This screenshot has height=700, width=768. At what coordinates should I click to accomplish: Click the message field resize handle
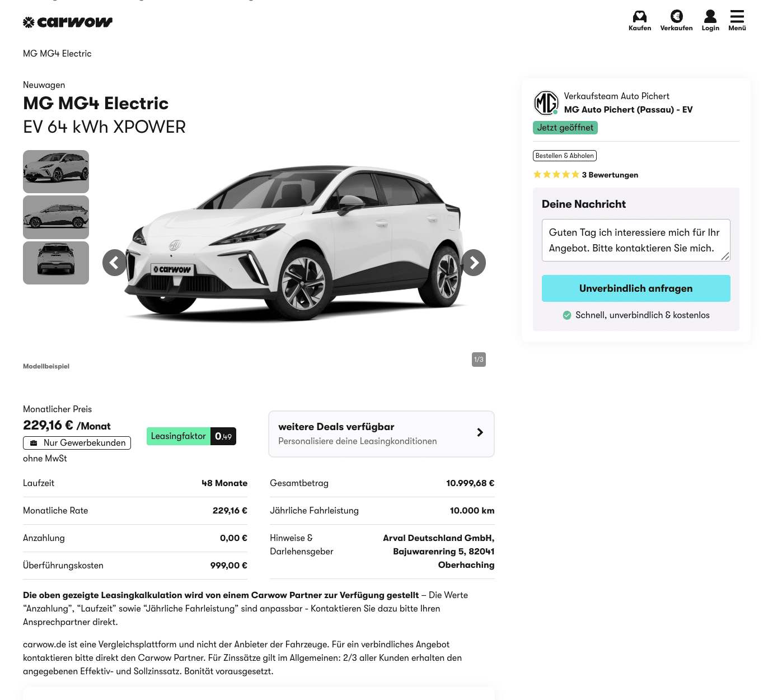coord(725,256)
